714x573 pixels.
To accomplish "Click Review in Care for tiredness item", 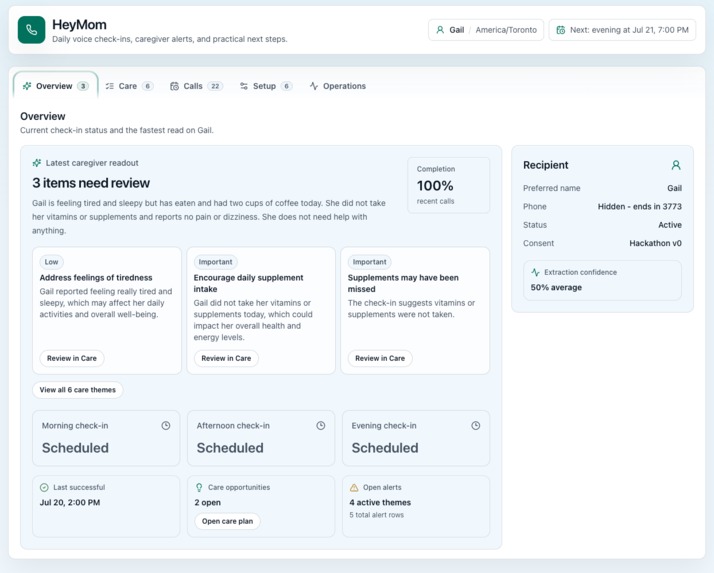I will pyautogui.click(x=72, y=358).
